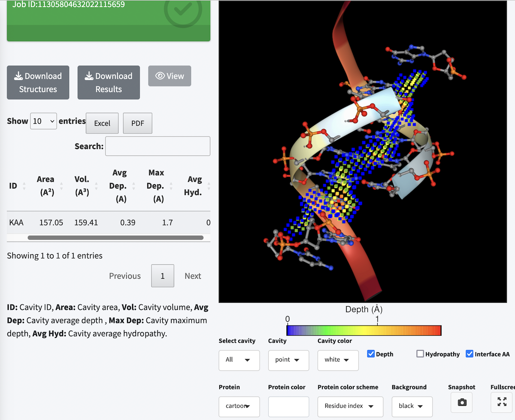Sort table by Area column arrows
The width and height of the screenshot is (515, 420).
click(x=61, y=186)
